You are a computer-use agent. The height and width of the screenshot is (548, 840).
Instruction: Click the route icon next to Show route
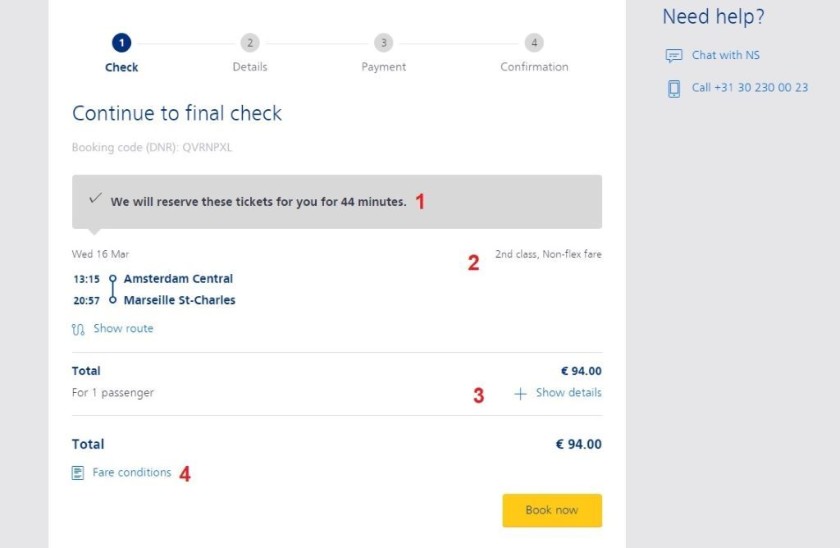point(78,329)
